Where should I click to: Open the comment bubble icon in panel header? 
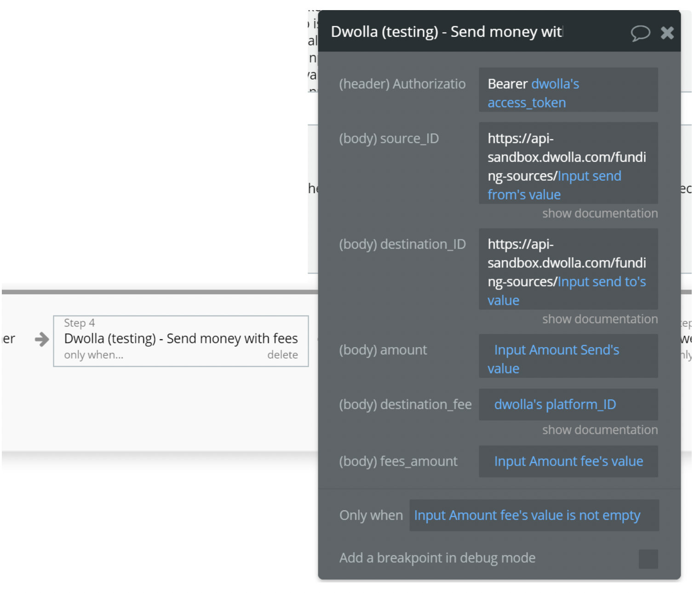tap(640, 33)
